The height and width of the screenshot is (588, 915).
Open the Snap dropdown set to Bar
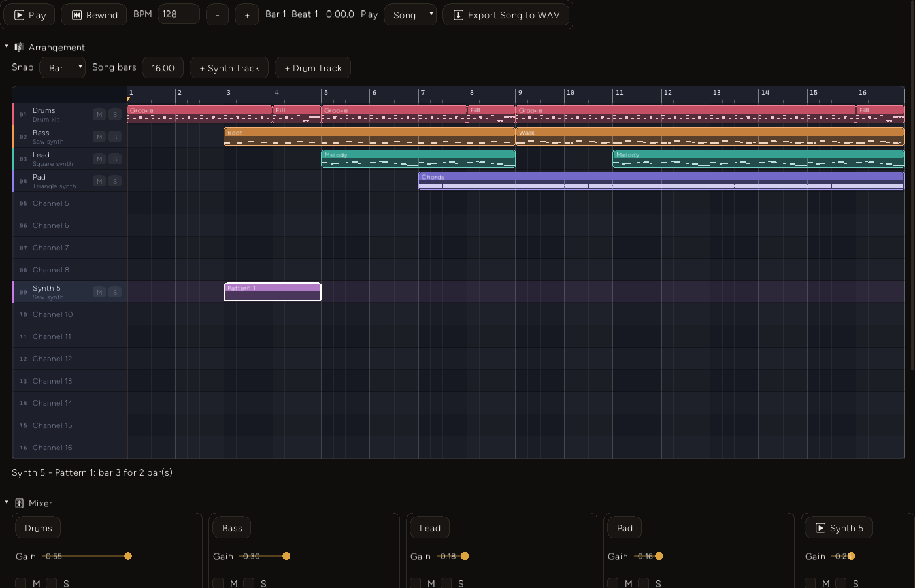coord(63,68)
